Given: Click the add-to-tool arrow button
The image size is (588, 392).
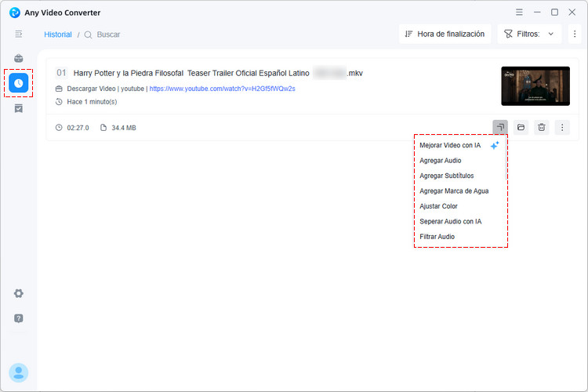Looking at the screenshot, I should (x=500, y=128).
